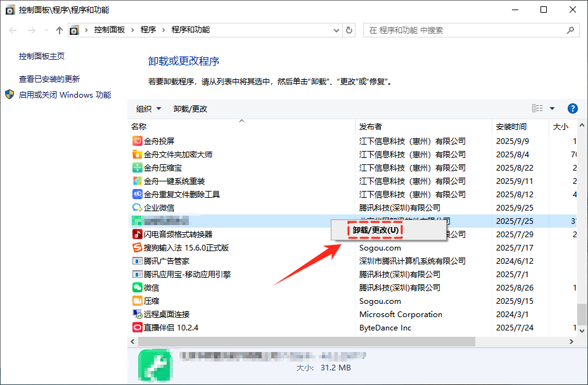Click the Windows features shield icon

10,95
